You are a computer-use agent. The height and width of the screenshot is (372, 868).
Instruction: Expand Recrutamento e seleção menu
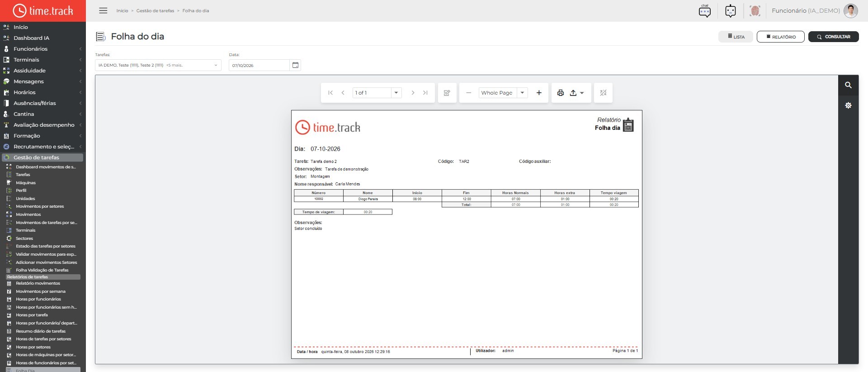click(42, 147)
